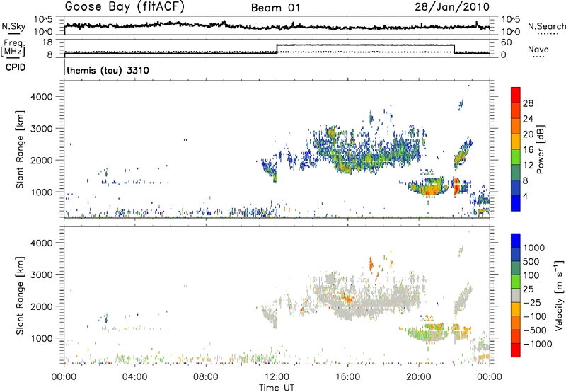Click the "Beam 01" header label

275,8
